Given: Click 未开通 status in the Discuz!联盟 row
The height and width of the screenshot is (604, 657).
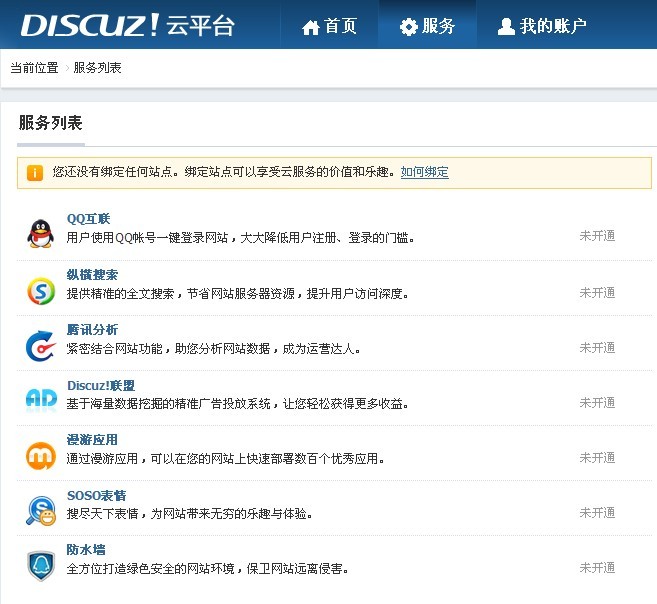Looking at the screenshot, I should point(597,403).
